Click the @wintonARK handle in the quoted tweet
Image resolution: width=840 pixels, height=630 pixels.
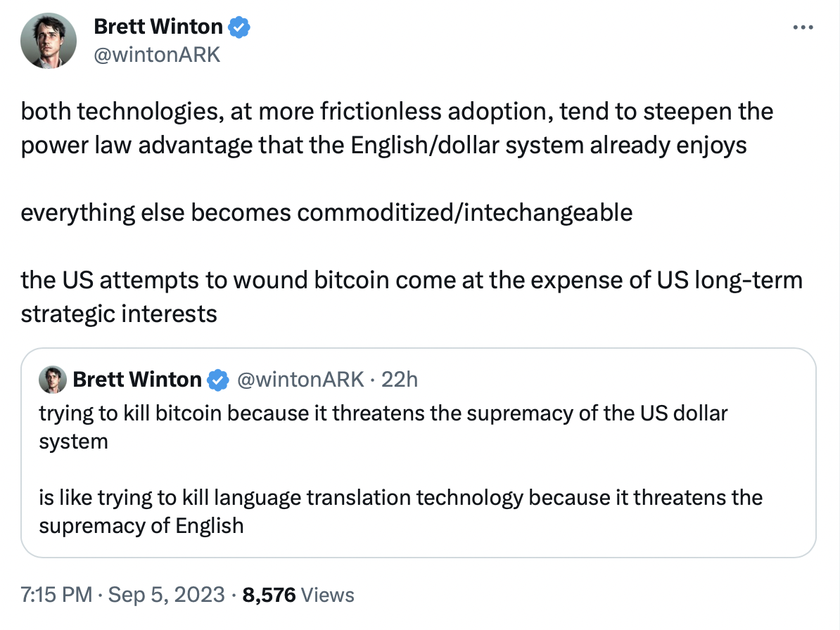click(301, 380)
